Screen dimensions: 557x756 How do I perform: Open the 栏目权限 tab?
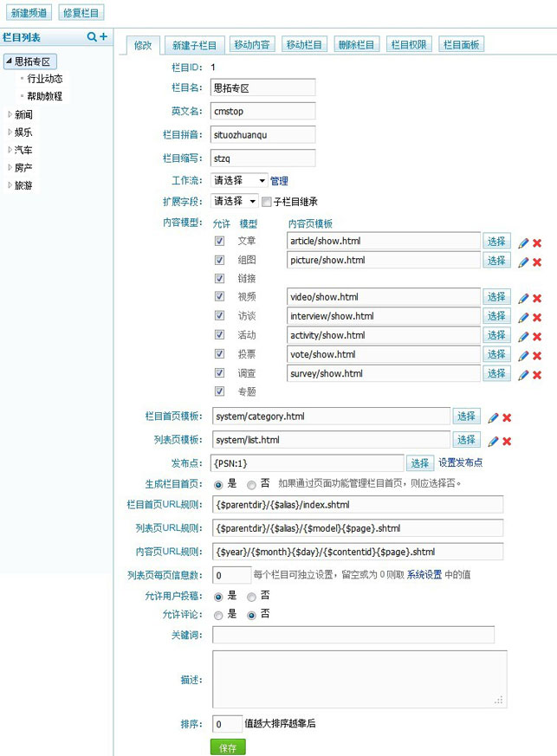click(x=409, y=44)
